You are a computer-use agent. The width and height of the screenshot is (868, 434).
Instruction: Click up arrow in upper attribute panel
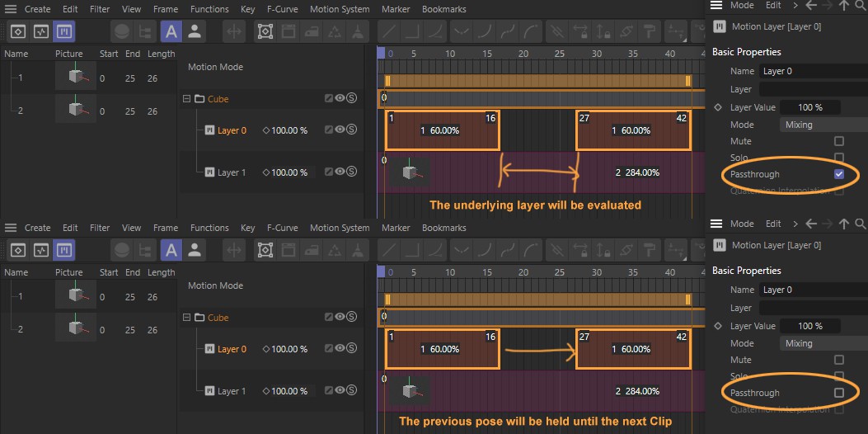point(843,5)
